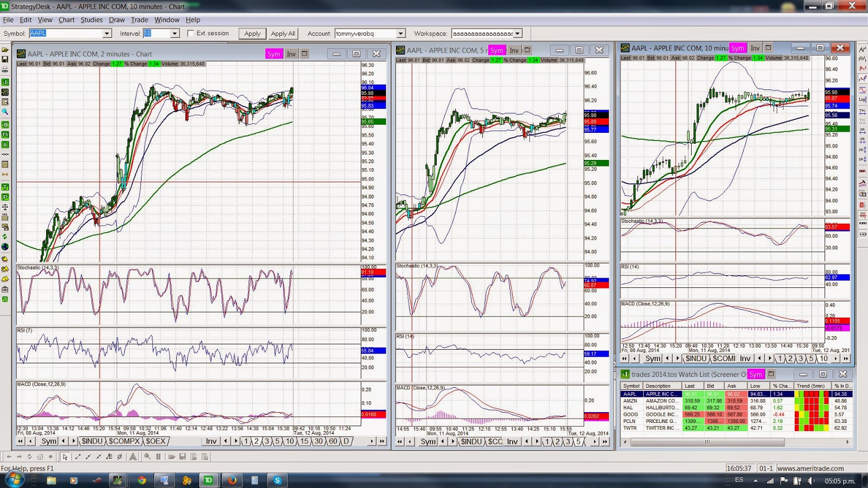The width and height of the screenshot is (868, 488).
Task: Toggle the Ext session checkbox
Action: pos(190,33)
